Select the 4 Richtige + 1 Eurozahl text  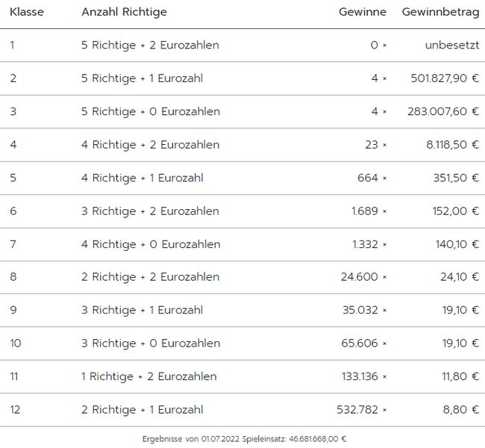coord(142,178)
